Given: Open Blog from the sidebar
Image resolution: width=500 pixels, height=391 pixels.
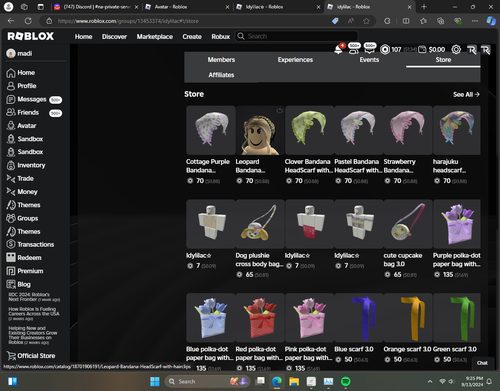Looking at the screenshot, I should [x=19, y=284].
